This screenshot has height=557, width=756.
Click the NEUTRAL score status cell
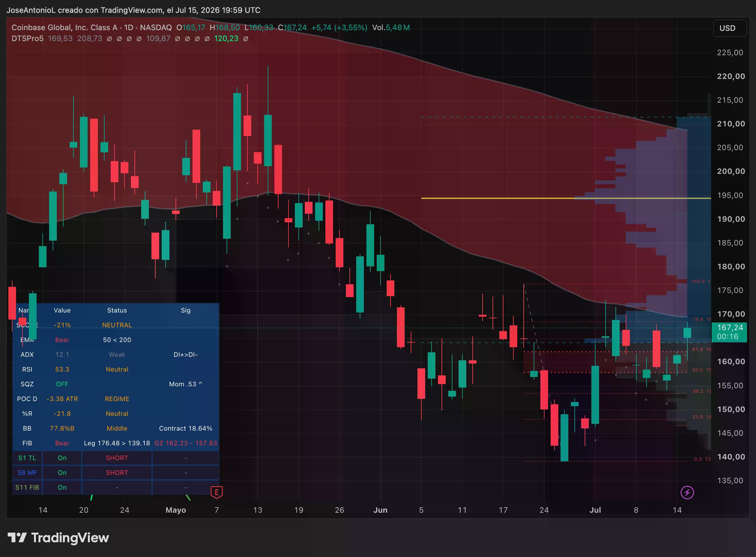click(117, 325)
